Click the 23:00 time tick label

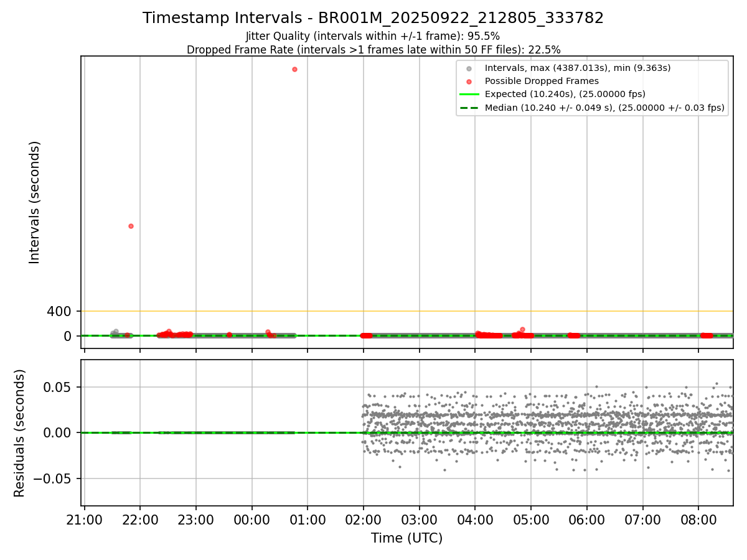coord(196,519)
